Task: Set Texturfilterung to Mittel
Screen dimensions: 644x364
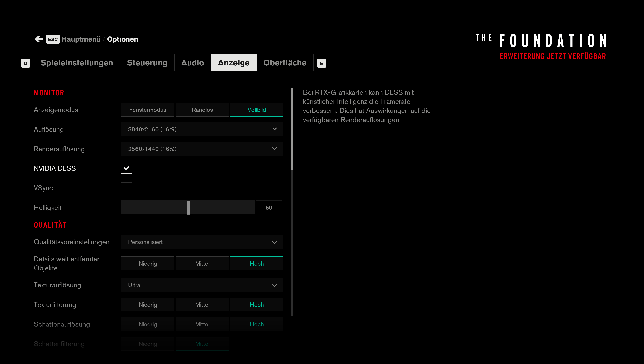Action: coord(202,305)
